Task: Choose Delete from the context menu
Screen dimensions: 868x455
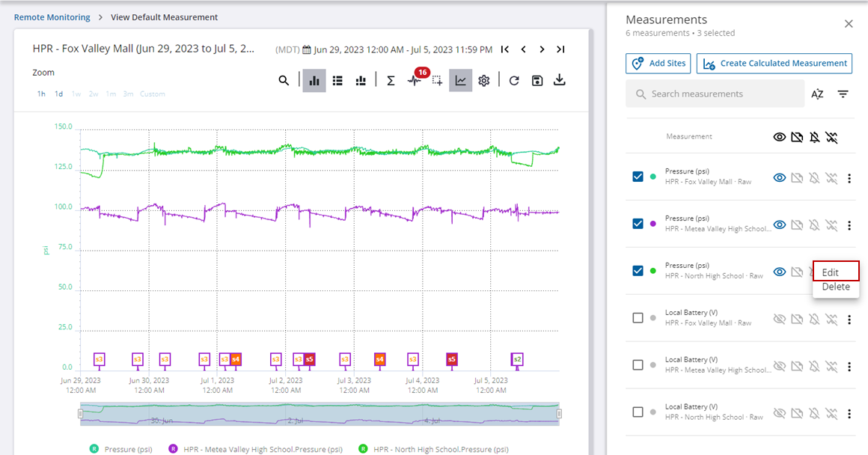Action: (835, 287)
